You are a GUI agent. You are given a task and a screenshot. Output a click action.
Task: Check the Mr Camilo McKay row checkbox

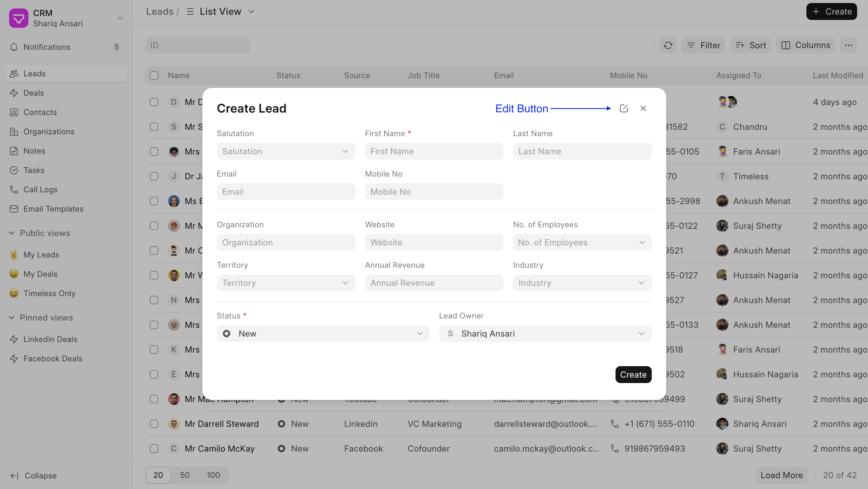point(154,448)
